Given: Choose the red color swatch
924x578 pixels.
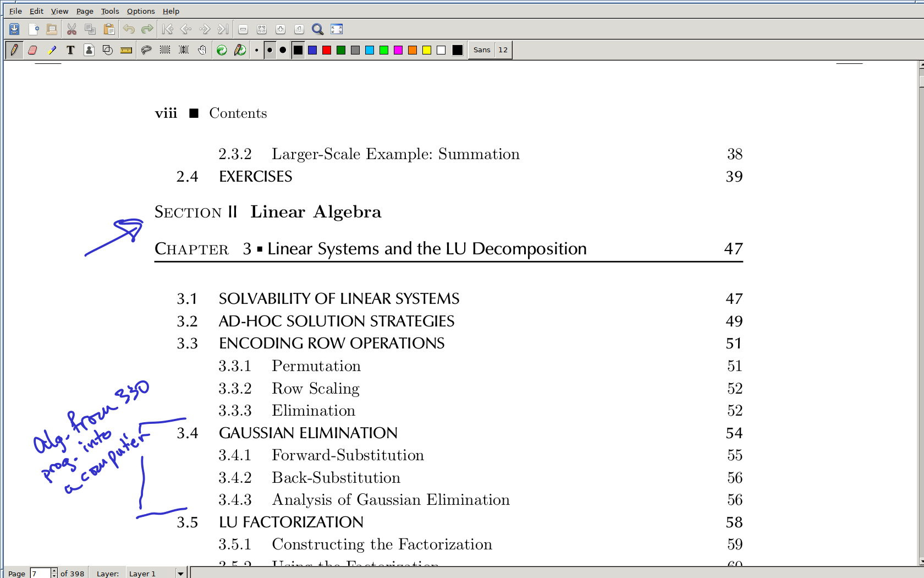Looking at the screenshot, I should click(x=327, y=50).
